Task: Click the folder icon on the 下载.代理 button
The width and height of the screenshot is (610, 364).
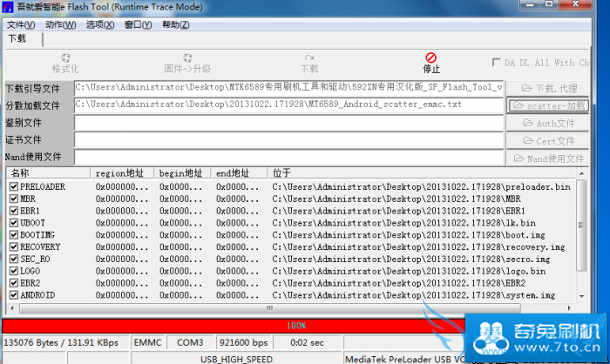Action: (x=526, y=88)
